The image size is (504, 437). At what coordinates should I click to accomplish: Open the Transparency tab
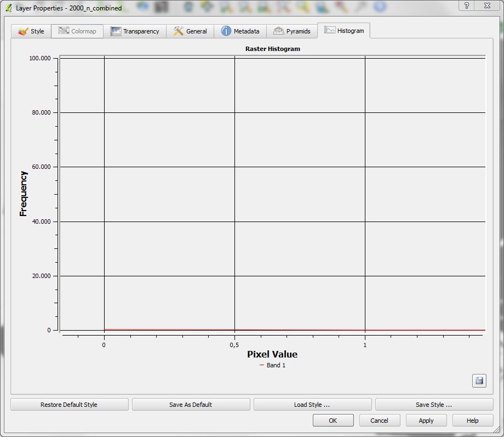(x=135, y=31)
